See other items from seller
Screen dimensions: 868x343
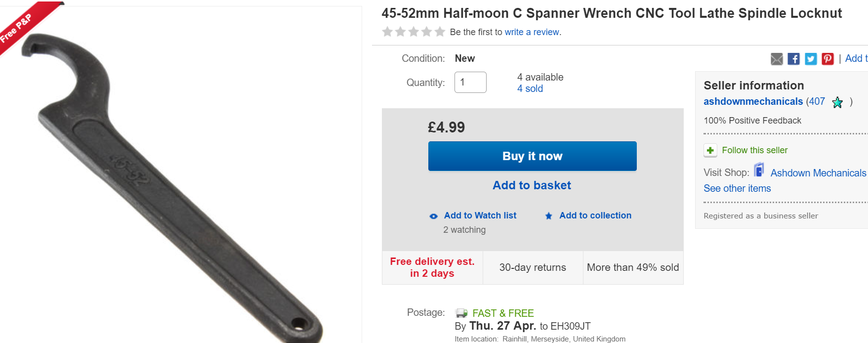point(737,188)
